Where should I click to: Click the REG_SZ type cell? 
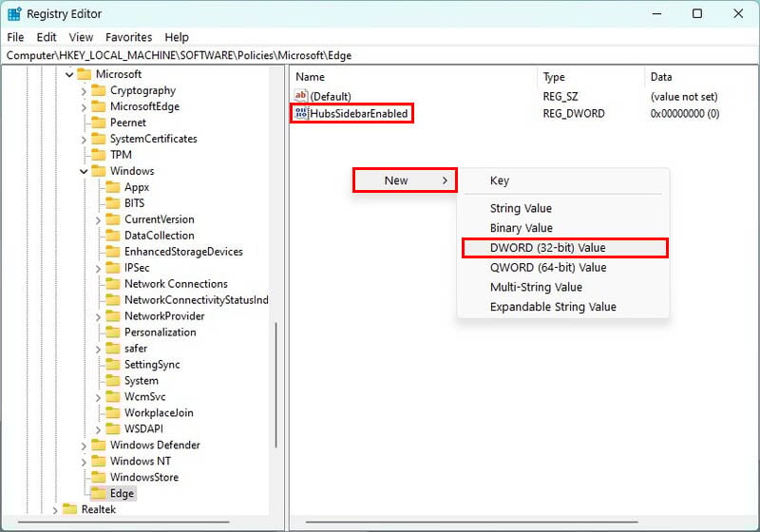pyautogui.click(x=560, y=96)
